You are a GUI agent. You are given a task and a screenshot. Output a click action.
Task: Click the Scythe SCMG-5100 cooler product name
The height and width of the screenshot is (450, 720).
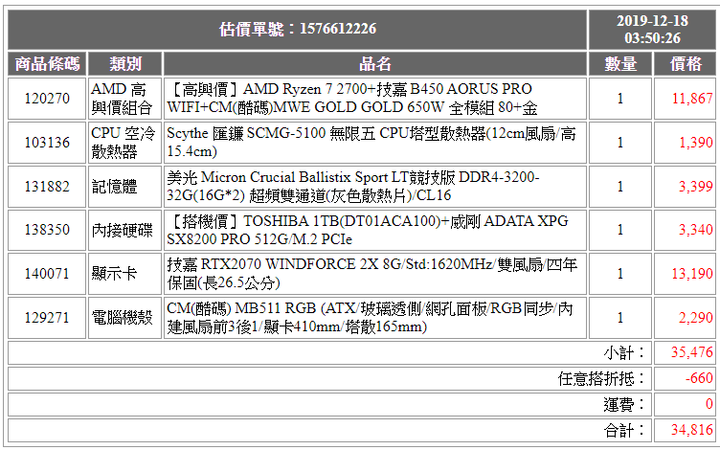point(371,142)
